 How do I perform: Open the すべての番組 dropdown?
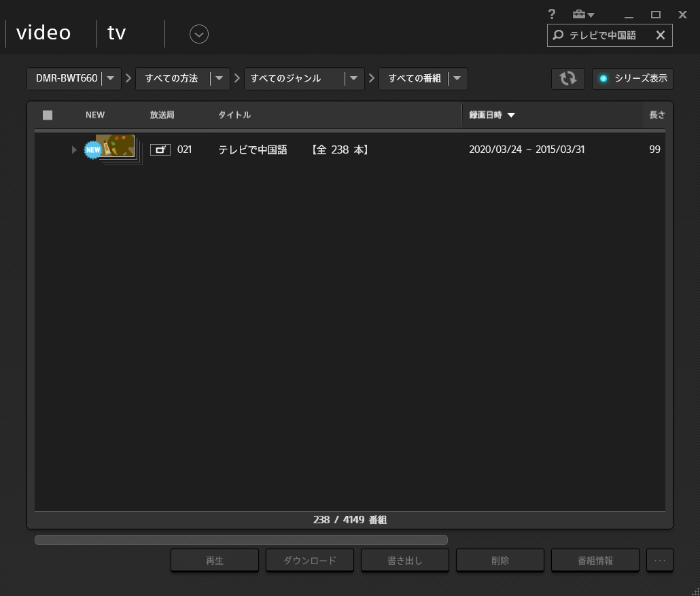pyautogui.click(x=457, y=78)
